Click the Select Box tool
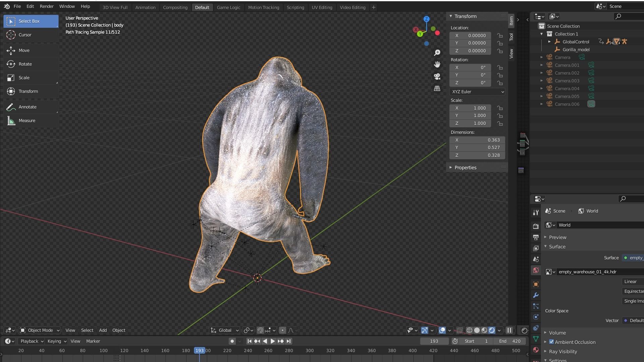This screenshot has width=644, height=362. 31,21
